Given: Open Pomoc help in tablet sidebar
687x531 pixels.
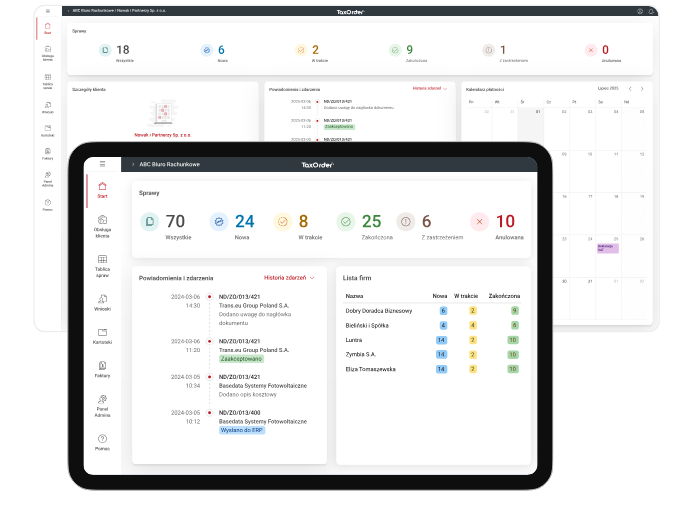Looking at the screenshot, I should 102,443.
